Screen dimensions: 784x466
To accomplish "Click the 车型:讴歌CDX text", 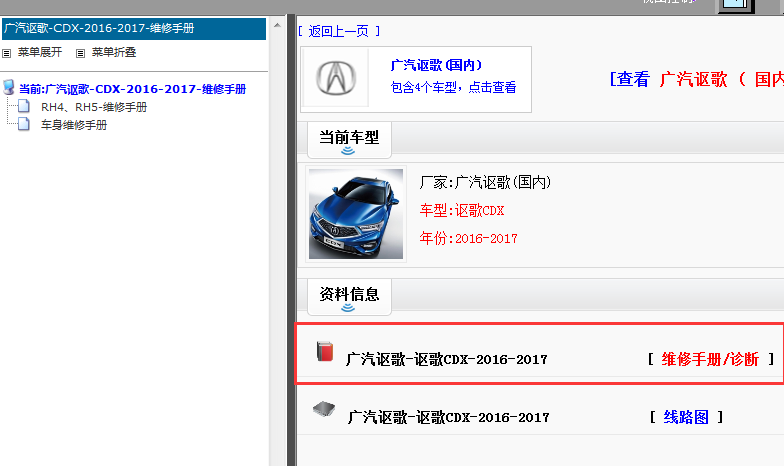I will click(462, 210).
